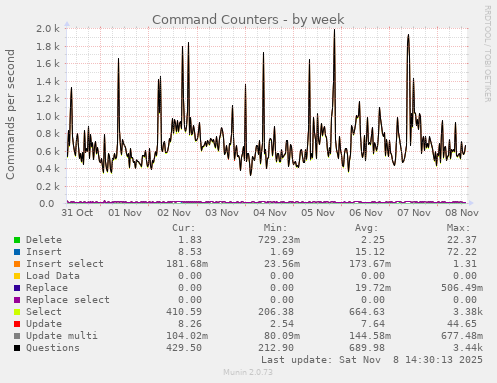Click the red Update legend swatch

point(17,324)
